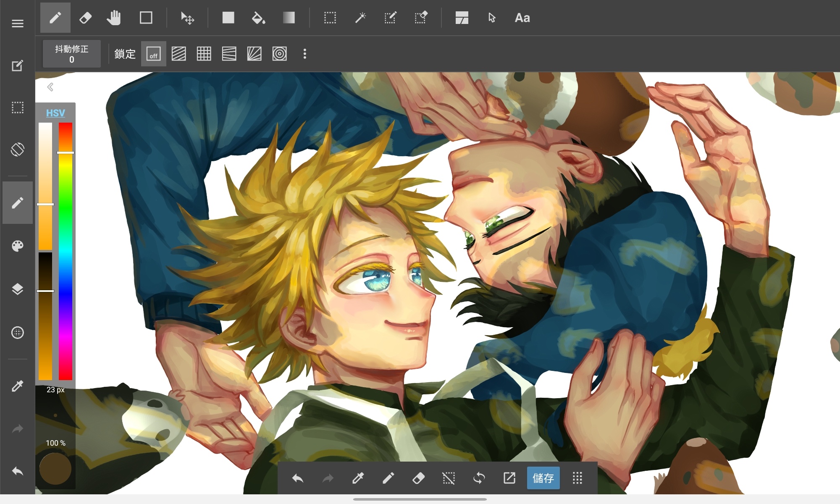Open the selection menu in left sidebar
840x504 pixels.
[x=17, y=108]
